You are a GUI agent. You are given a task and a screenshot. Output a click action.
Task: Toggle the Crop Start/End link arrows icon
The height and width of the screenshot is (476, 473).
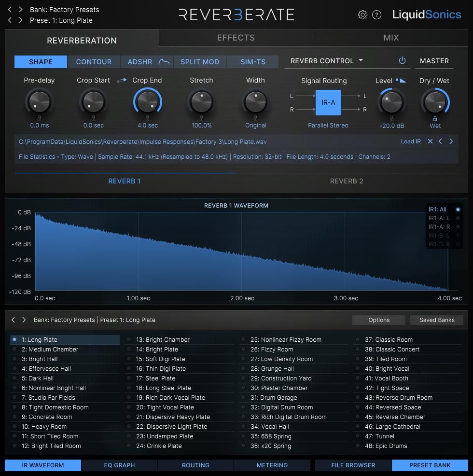(122, 80)
